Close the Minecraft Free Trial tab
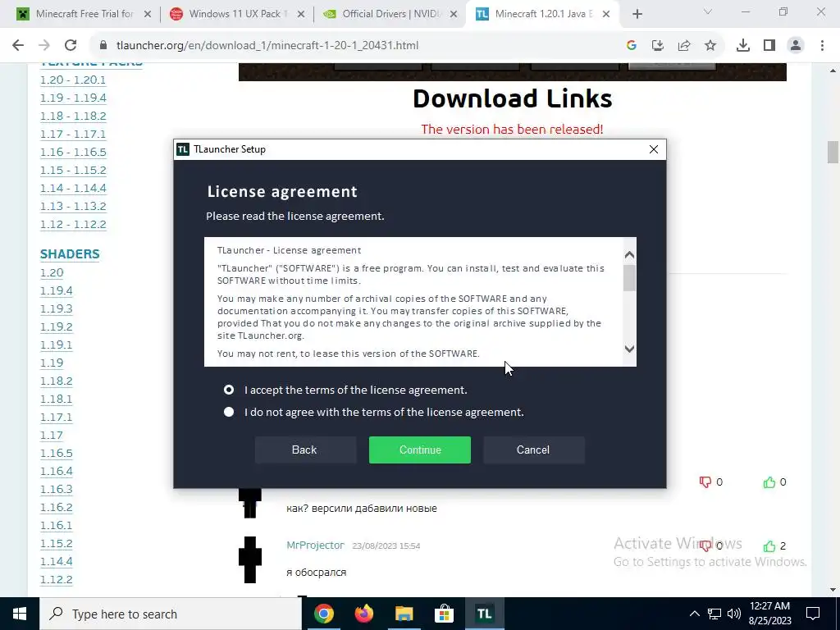The image size is (840, 630). 148,15
